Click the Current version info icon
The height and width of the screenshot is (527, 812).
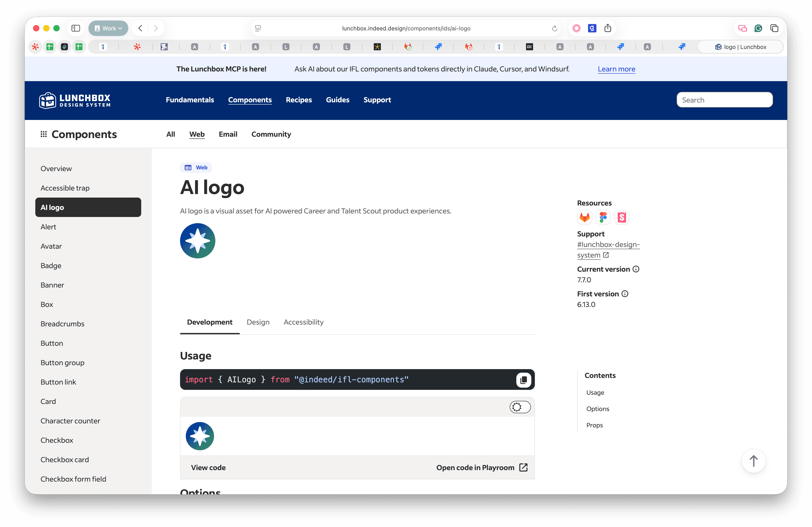click(x=636, y=269)
